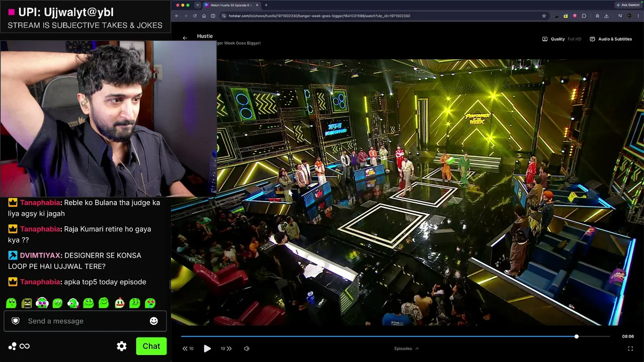The height and width of the screenshot is (362, 644).
Task: Click the video progress bar handle
Action: tap(577, 336)
